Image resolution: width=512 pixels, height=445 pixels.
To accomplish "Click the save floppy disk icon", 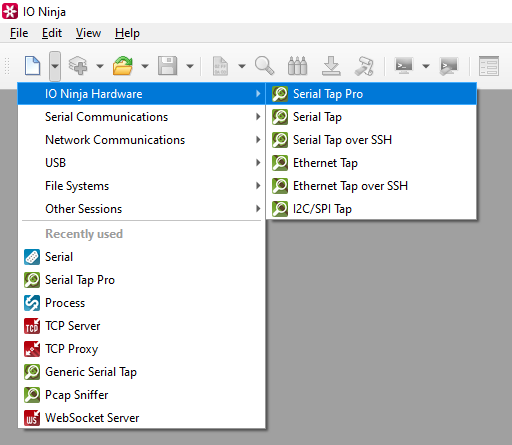I will 167,65.
